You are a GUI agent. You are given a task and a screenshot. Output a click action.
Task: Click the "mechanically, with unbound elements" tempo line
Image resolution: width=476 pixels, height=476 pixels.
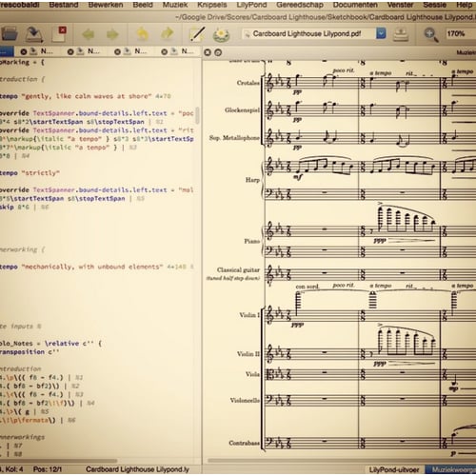point(97,267)
